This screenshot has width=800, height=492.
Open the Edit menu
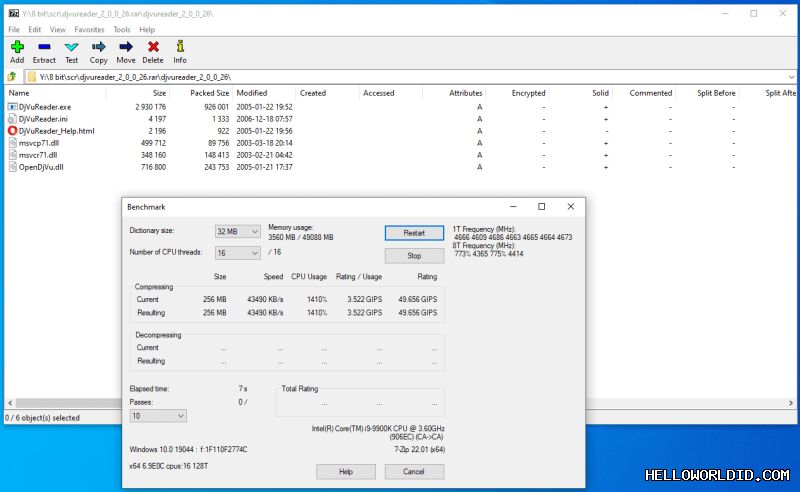point(35,30)
